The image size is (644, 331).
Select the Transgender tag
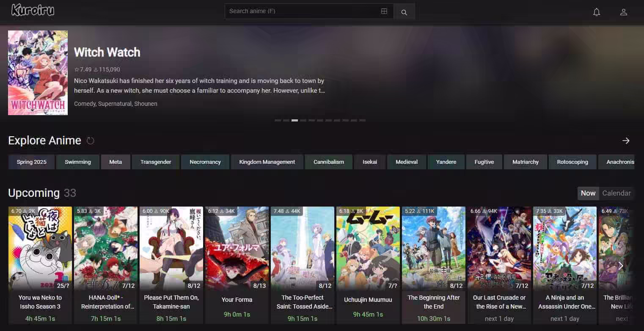coord(156,162)
